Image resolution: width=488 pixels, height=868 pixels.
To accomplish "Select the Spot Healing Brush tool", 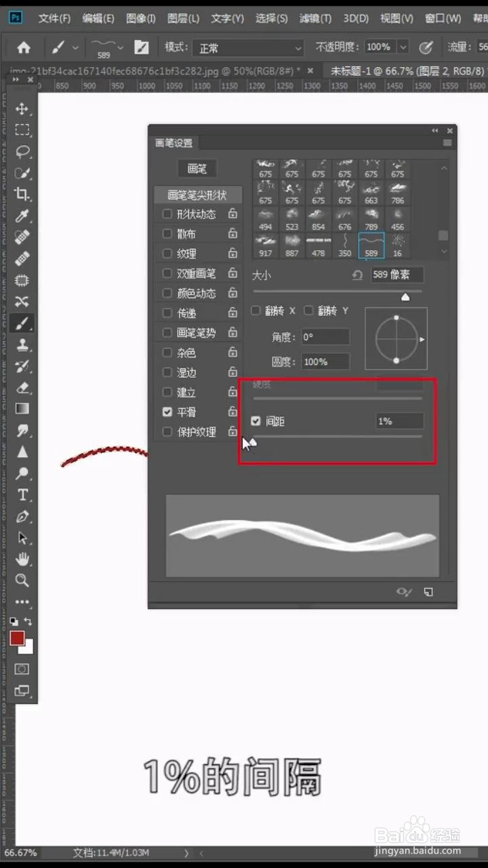I will pos(22,237).
